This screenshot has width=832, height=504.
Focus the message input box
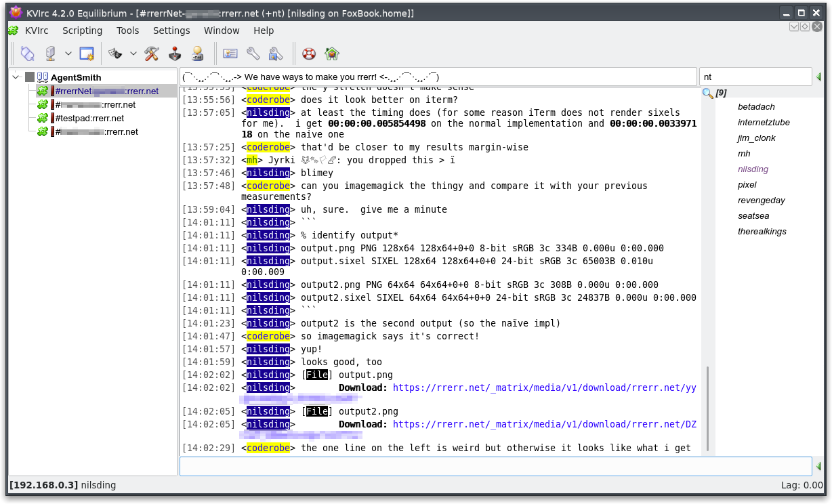point(495,466)
